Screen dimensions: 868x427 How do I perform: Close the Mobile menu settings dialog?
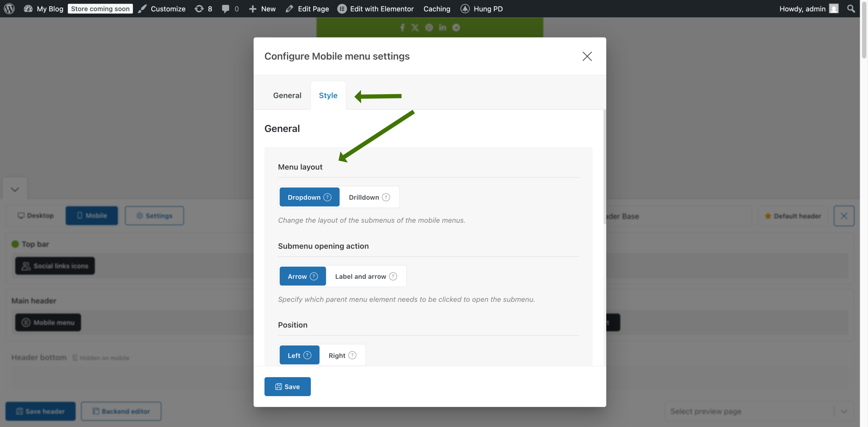point(587,56)
